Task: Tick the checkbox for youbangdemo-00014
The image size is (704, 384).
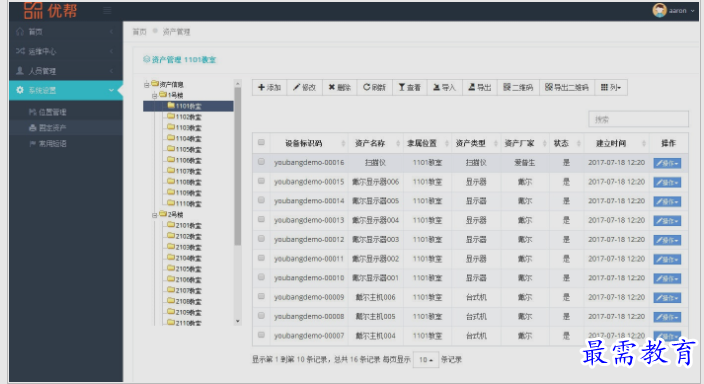Action: 261,200
